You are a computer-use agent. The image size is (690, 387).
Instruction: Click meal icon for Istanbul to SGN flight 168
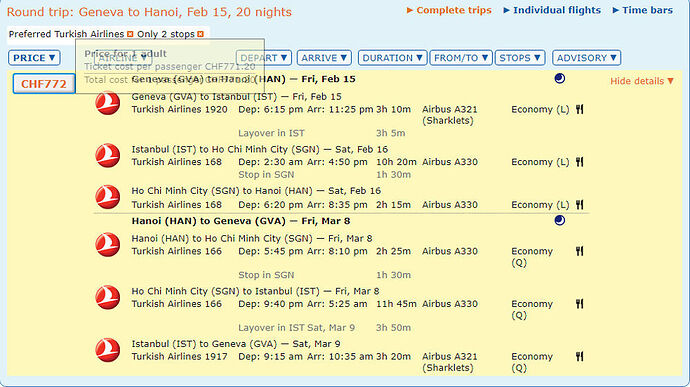580,162
